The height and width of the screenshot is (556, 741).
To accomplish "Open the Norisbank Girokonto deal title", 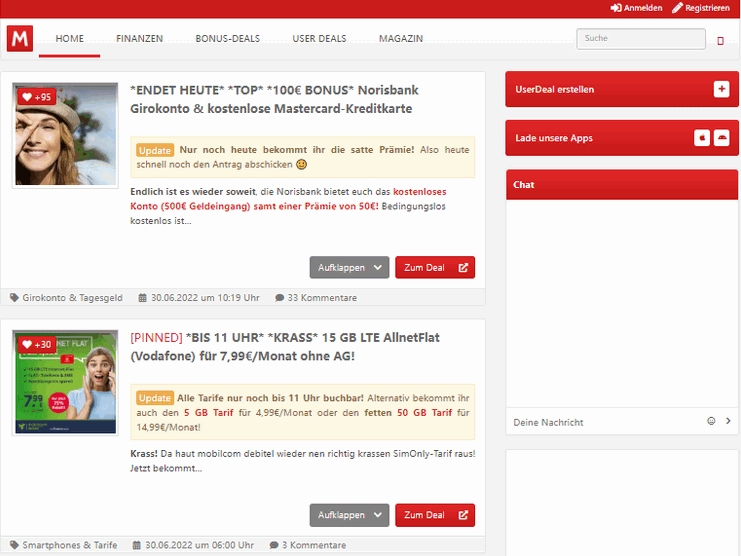I will (275, 99).
